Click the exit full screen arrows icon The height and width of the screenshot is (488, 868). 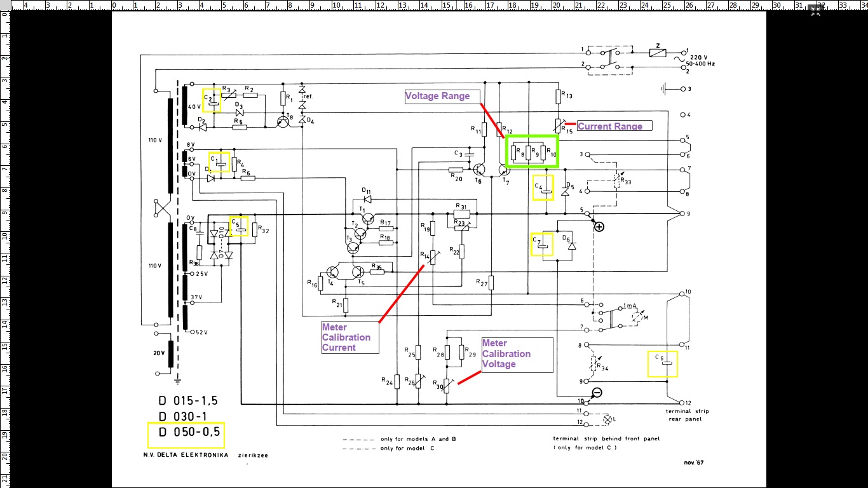click(x=815, y=10)
